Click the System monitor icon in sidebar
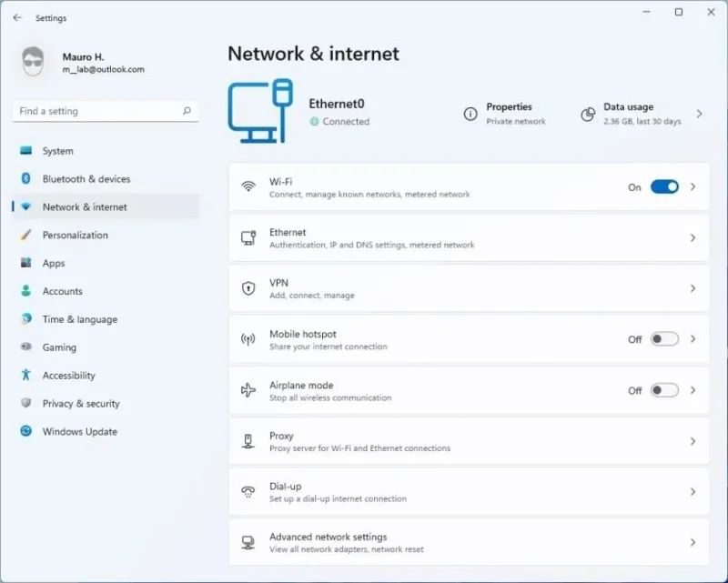 [x=26, y=150]
